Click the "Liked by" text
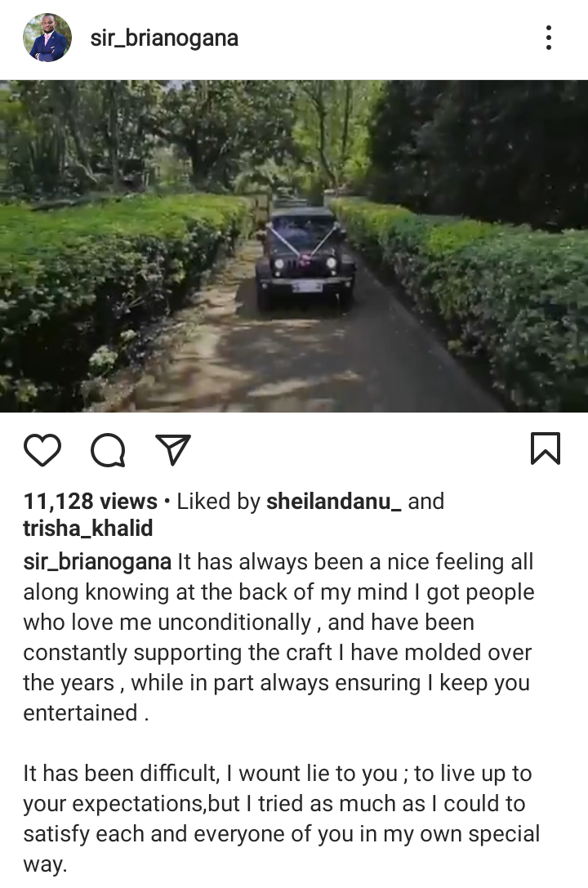 [x=218, y=502]
